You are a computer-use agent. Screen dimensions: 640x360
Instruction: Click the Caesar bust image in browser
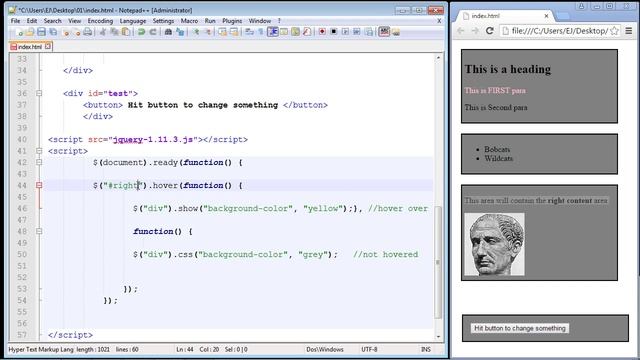494,244
